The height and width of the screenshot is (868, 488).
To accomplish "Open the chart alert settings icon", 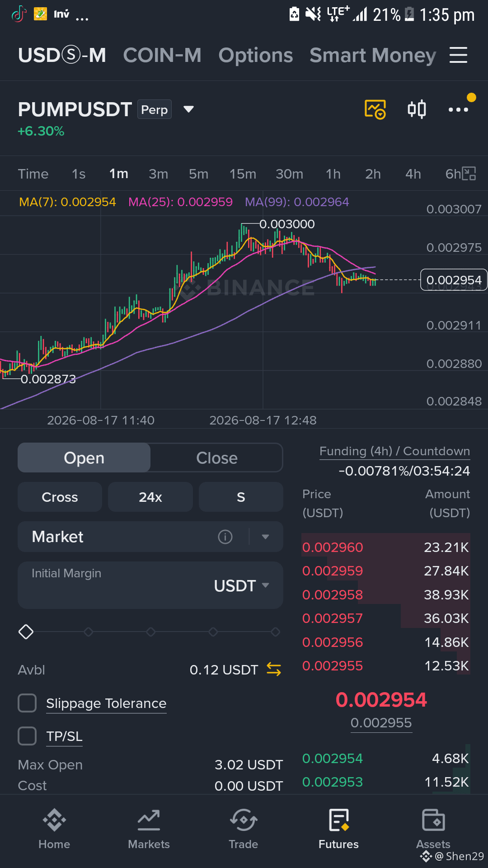I will pos(375,109).
